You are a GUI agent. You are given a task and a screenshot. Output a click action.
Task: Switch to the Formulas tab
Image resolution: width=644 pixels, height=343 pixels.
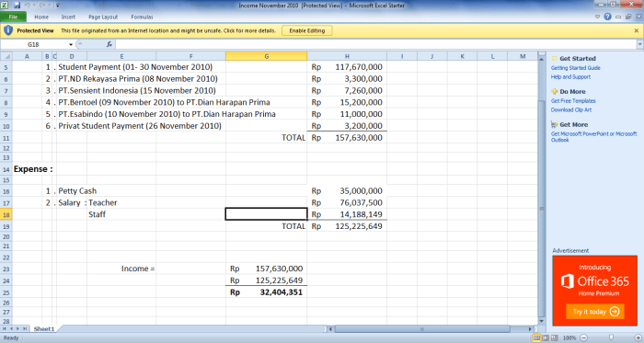(x=142, y=17)
